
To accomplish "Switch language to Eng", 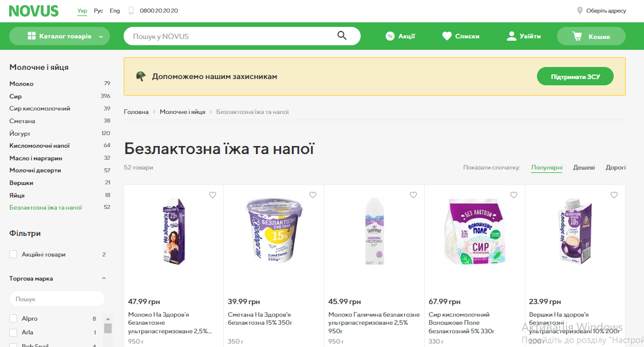I will click(x=114, y=11).
